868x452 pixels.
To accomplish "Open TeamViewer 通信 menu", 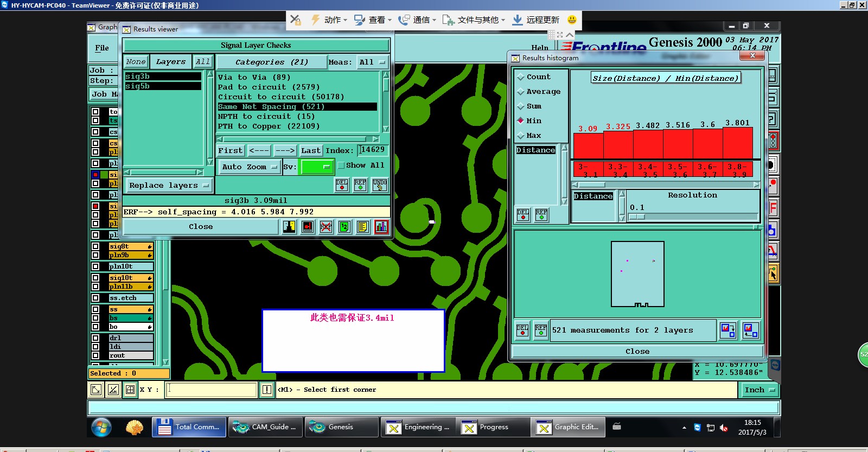I will pyautogui.click(x=417, y=20).
